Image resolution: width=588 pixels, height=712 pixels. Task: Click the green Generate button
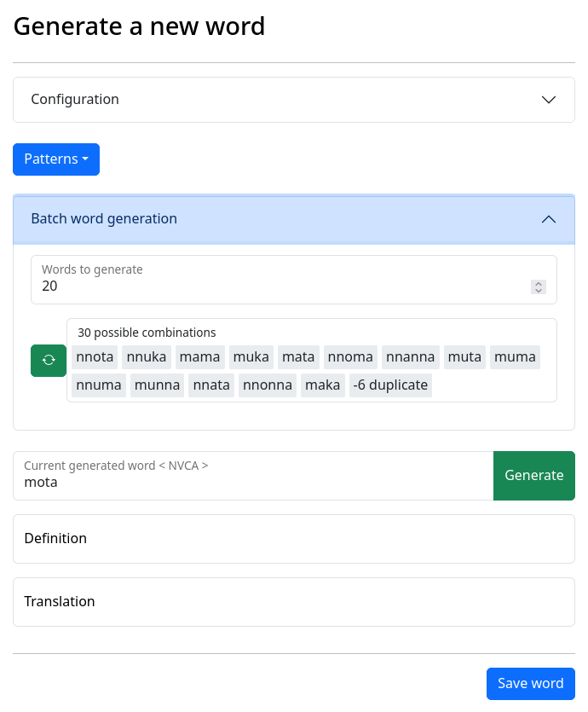pos(534,476)
